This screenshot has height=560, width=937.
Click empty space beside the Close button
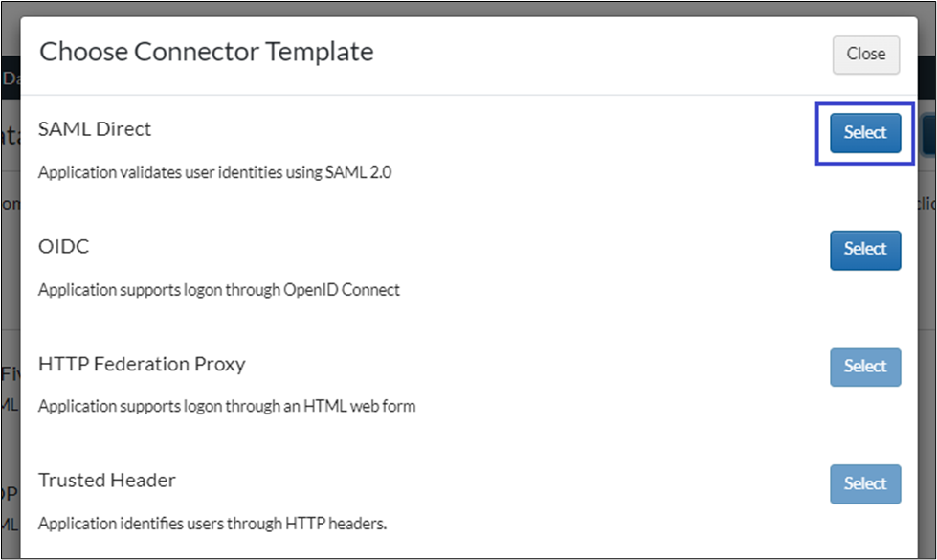(670, 55)
